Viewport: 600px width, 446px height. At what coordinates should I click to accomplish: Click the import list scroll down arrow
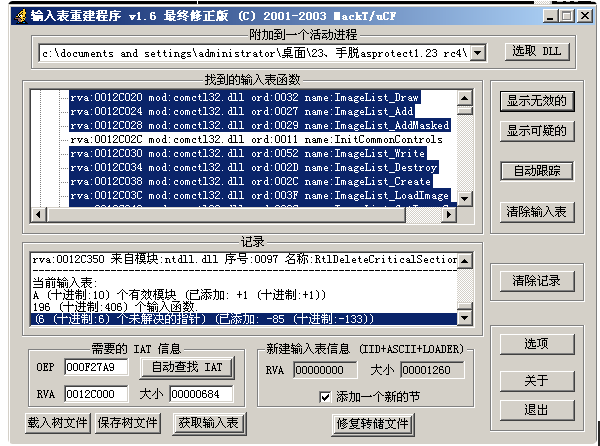click(x=465, y=198)
